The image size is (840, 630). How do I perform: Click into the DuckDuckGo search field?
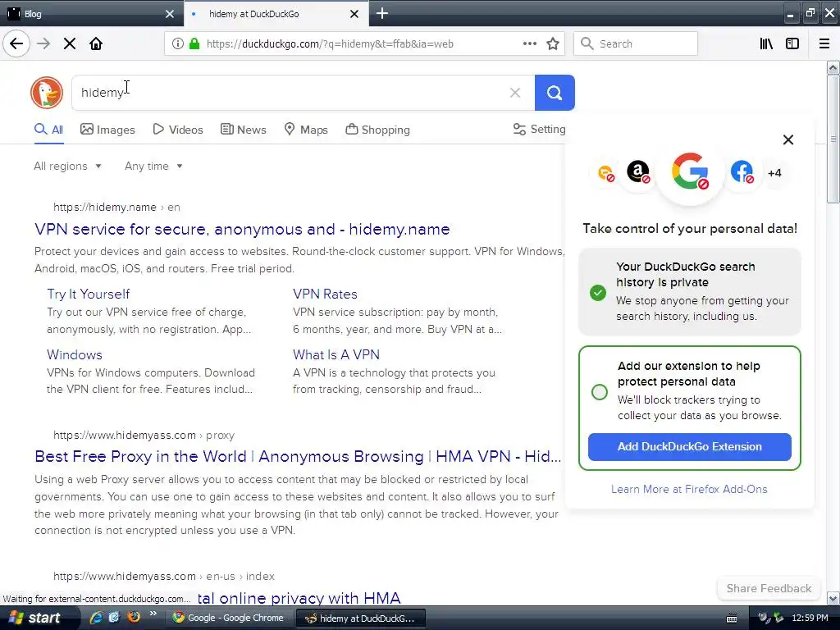(x=290, y=93)
